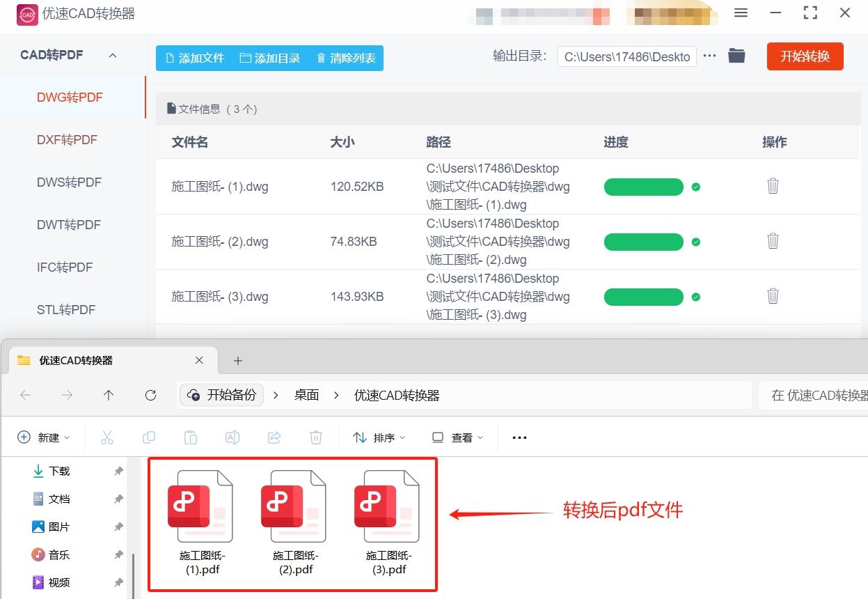Expand the 查看 view dropdown

[x=457, y=437]
